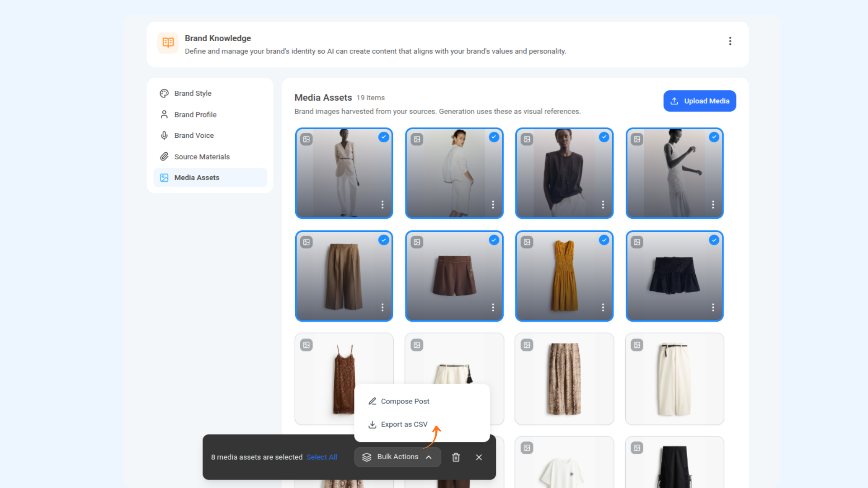Viewport: 868px width, 488px height.
Task: Open options menu on brown trousers image
Action: pyautogui.click(x=382, y=308)
